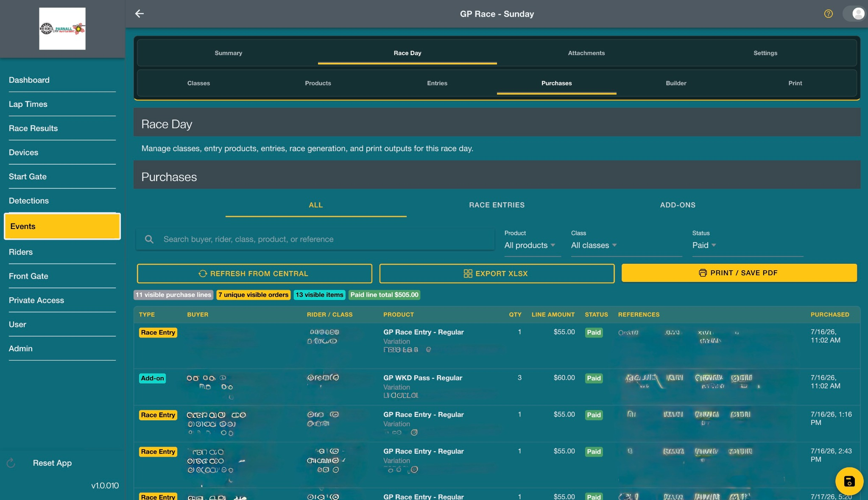Expand the Product filter dropdown
This screenshot has height=500, width=868.
pos(532,245)
